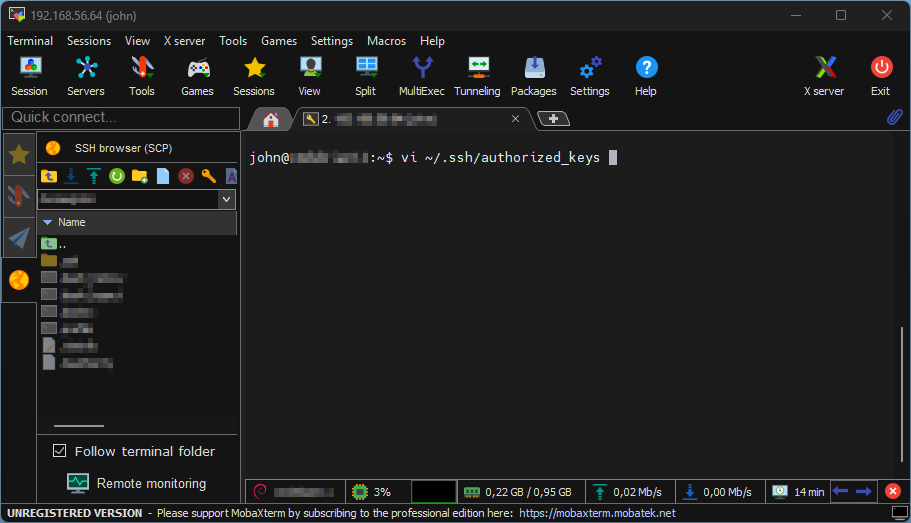Expand the remote path dropdown arrow

point(227,199)
